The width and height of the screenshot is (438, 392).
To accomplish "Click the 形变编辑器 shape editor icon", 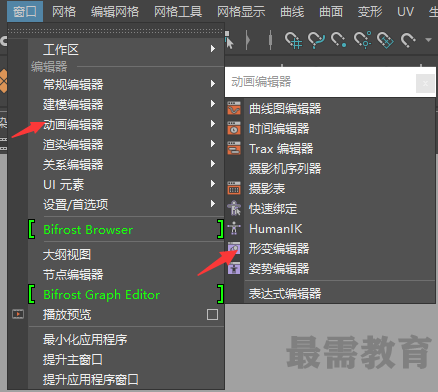I will coord(234,248).
